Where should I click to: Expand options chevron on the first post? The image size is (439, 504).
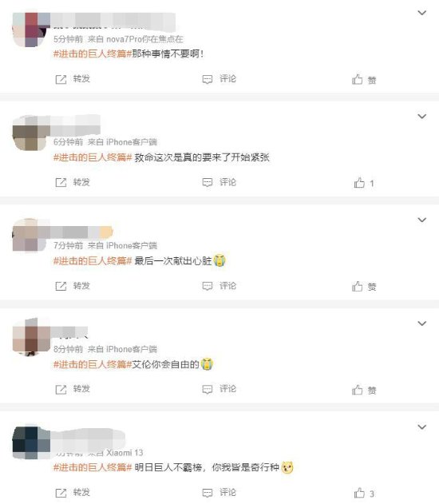(x=421, y=13)
